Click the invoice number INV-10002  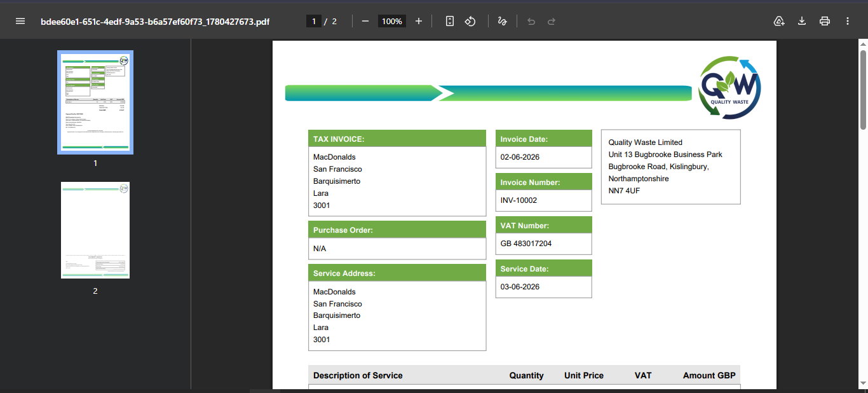[519, 200]
